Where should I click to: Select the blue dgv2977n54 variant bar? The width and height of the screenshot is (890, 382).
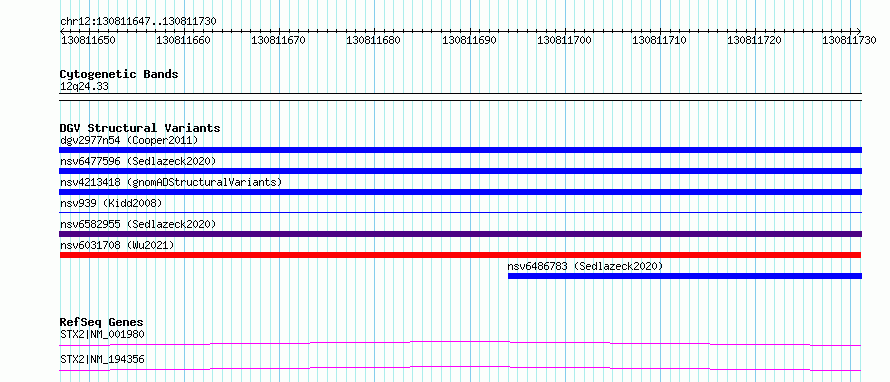click(x=460, y=150)
